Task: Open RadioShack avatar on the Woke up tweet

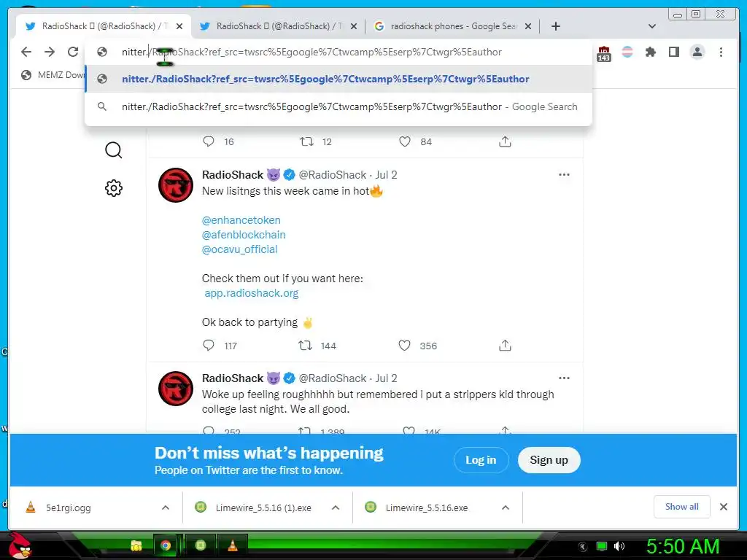Action: tap(176, 389)
